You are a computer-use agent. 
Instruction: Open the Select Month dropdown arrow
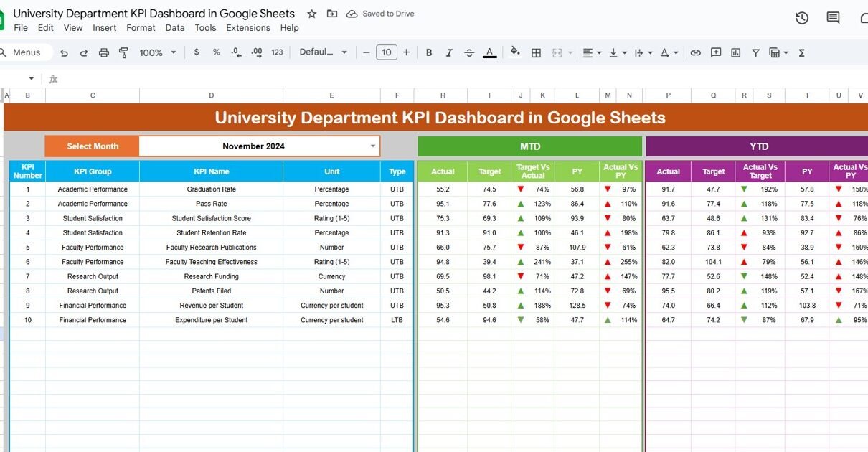point(373,146)
